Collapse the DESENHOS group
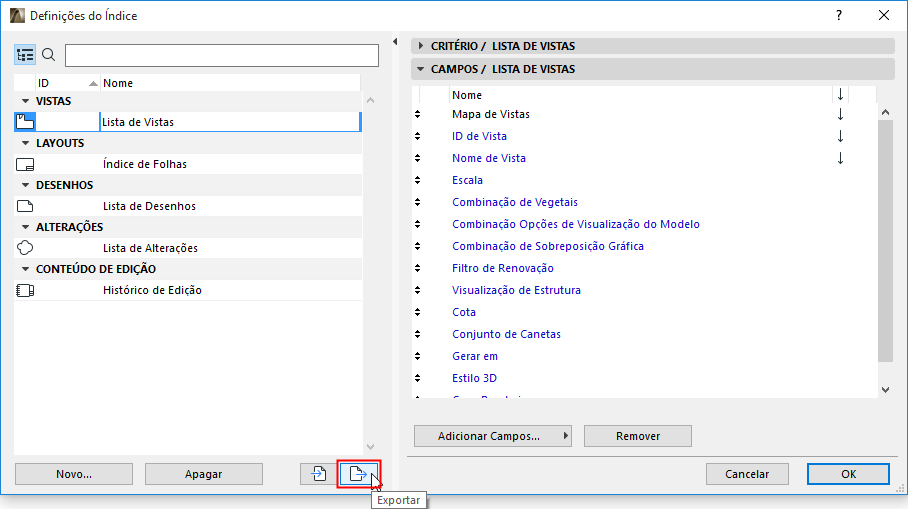 pos(25,185)
